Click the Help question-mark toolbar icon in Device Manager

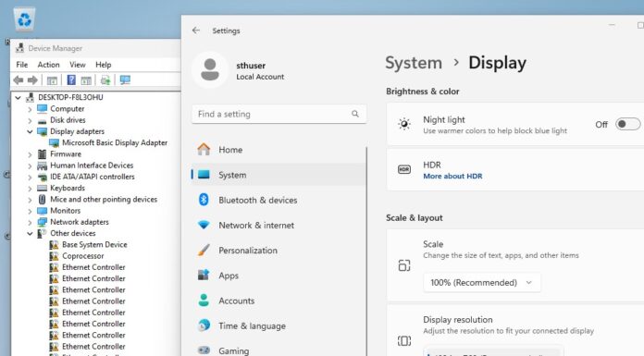click(71, 80)
